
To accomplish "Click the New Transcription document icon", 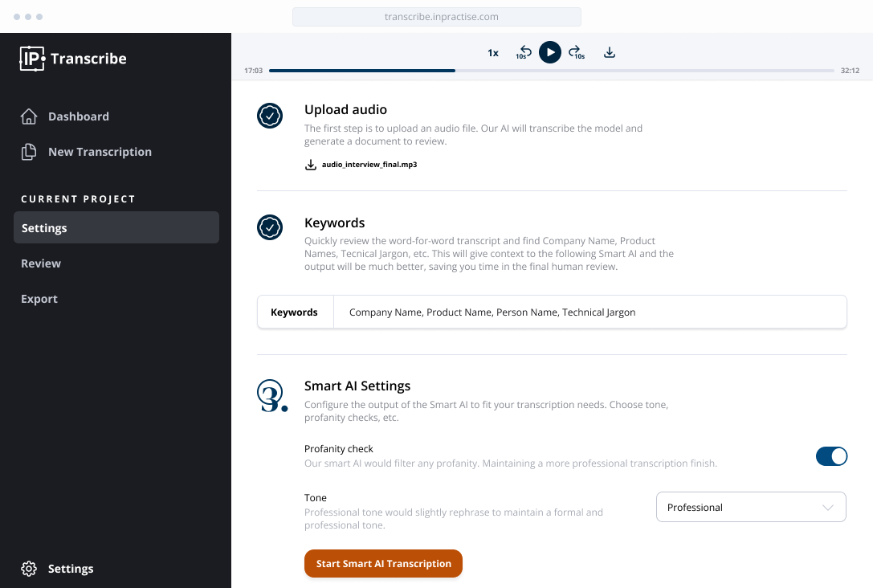I will pos(29,152).
